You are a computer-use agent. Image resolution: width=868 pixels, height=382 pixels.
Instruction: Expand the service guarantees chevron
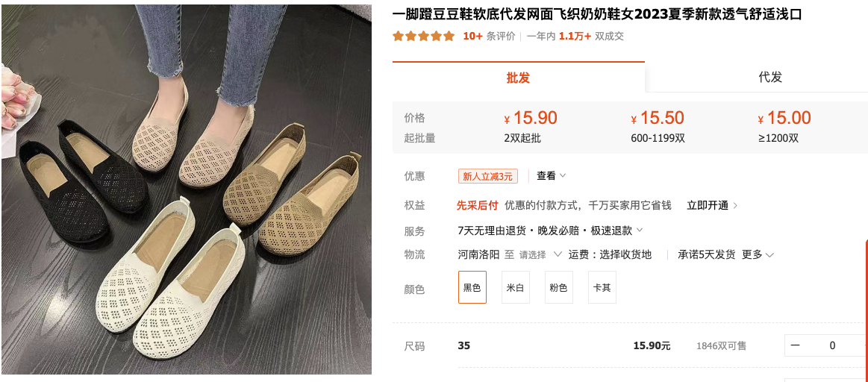coord(640,230)
